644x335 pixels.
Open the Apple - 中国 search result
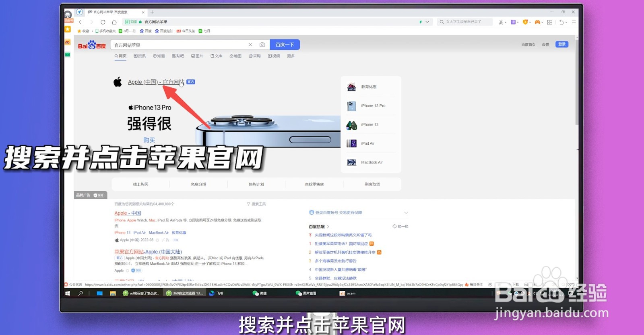128,213
